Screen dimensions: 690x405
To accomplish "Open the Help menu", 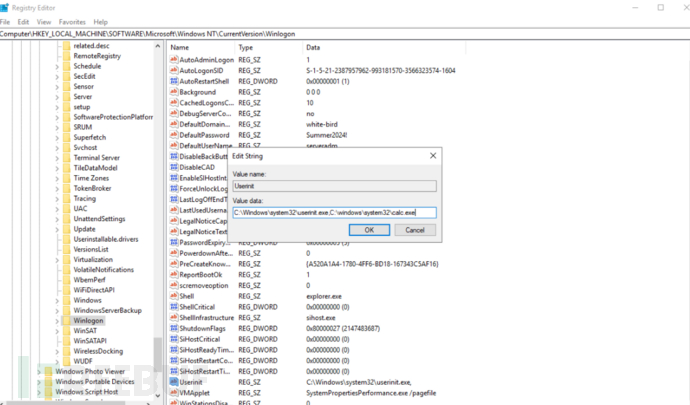I will [100, 22].
